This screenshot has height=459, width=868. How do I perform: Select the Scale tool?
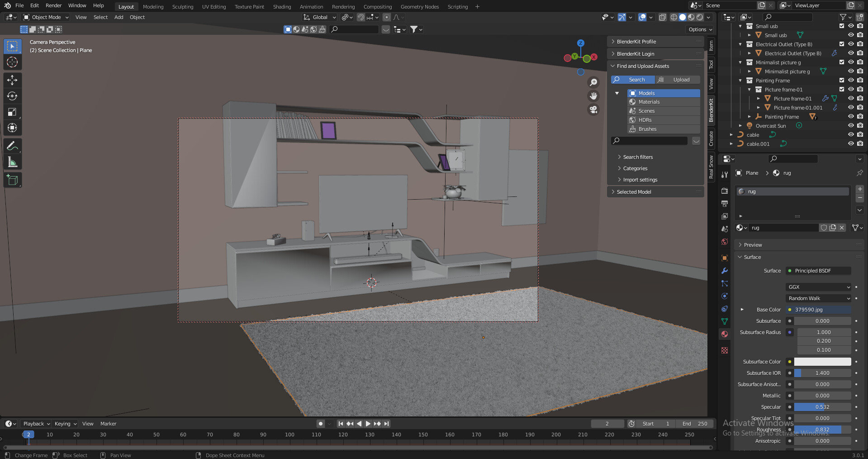[12, 112]
